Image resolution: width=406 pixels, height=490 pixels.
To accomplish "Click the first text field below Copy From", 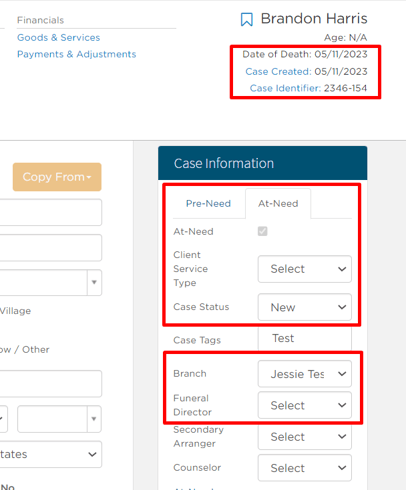I will [51, 212].
